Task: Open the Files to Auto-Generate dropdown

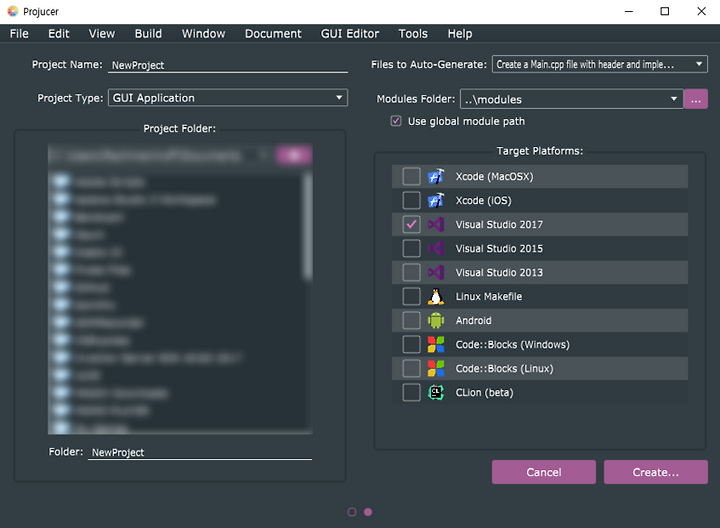Action: coord(600,64)
